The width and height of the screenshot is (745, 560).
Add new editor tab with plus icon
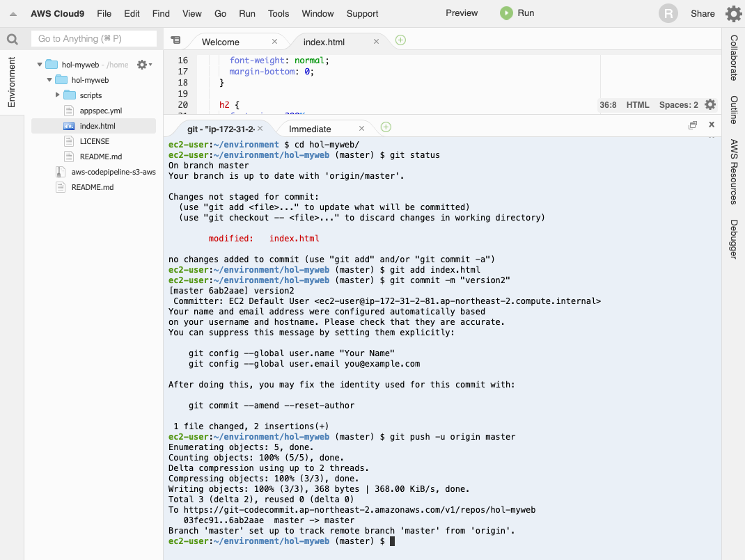coord(400,40)
